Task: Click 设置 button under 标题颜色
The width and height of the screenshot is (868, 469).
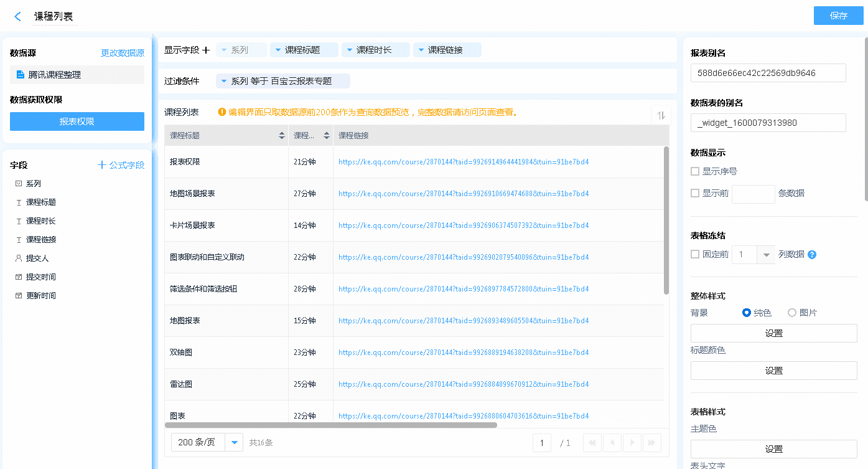Action: click(x=773, y=371)
